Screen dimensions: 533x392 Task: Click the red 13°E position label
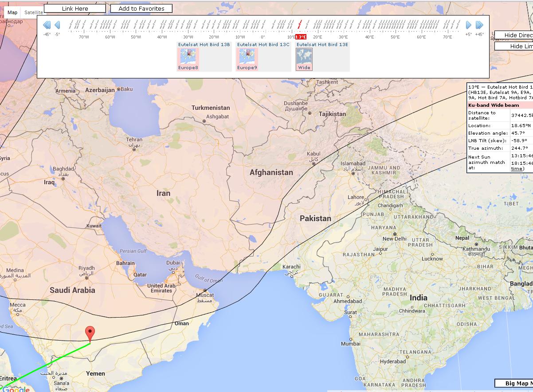tap(301, 37)
